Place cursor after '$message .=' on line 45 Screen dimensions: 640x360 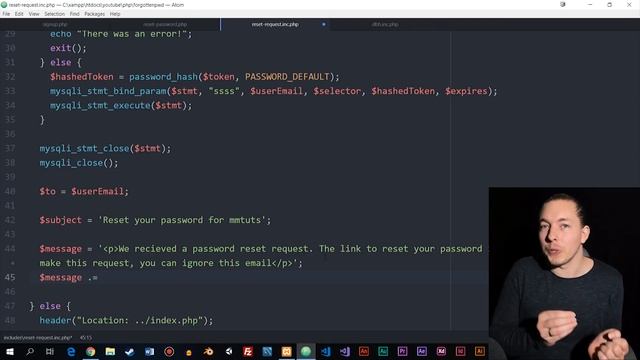point(99,278)
